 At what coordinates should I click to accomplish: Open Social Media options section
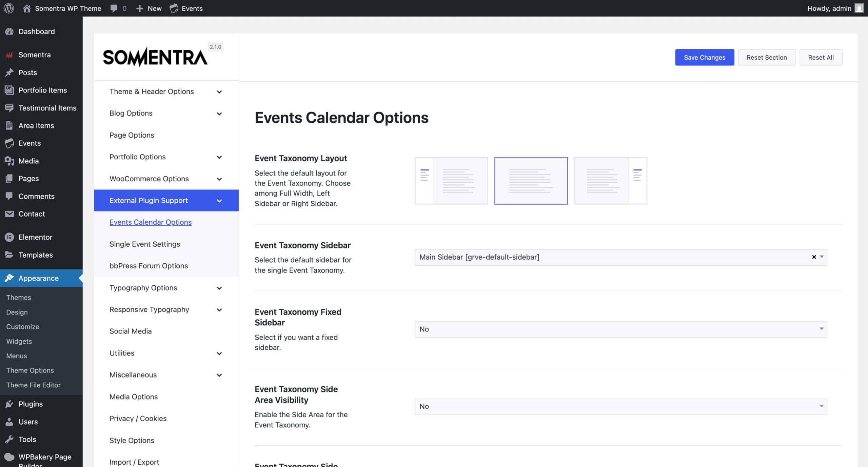pos(131,331)
